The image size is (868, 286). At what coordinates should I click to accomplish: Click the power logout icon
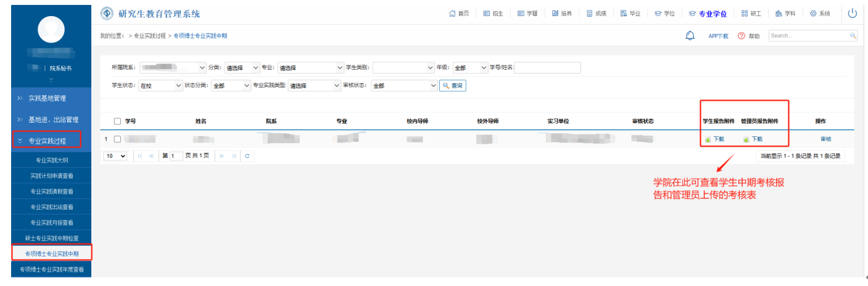(853, 14)
